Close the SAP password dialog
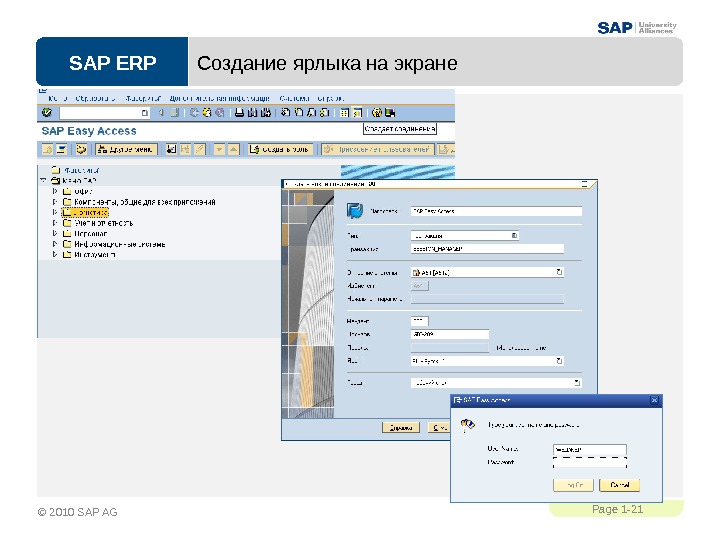The height and width of the screenshot is (540, 720). [654, 400]
